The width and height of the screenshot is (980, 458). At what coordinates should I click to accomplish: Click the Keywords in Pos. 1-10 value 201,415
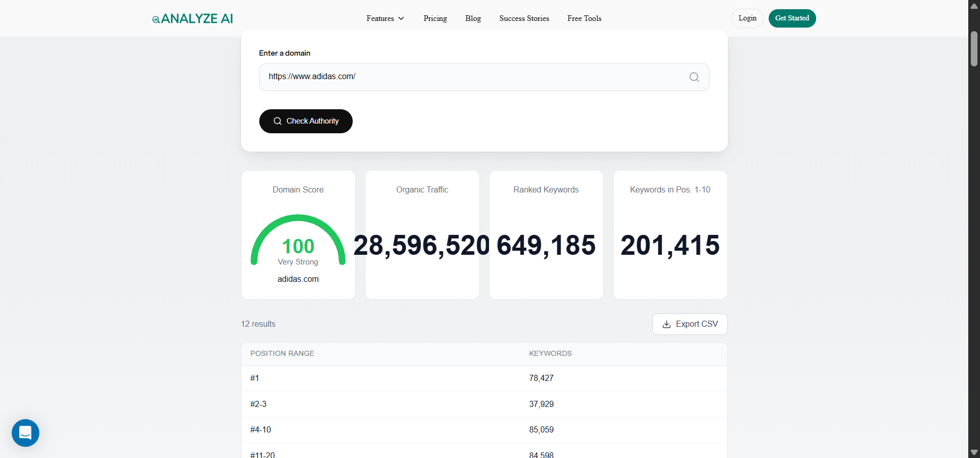tap(670, 245)
